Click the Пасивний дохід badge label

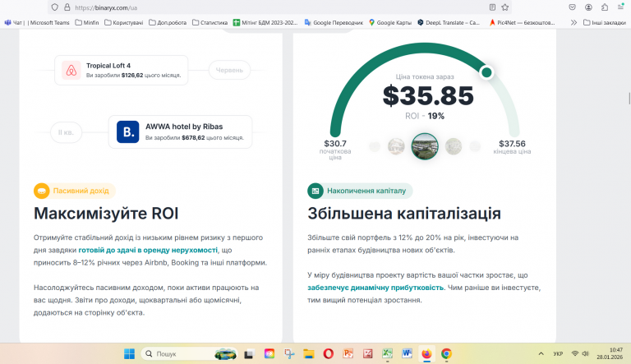point(81,191)
